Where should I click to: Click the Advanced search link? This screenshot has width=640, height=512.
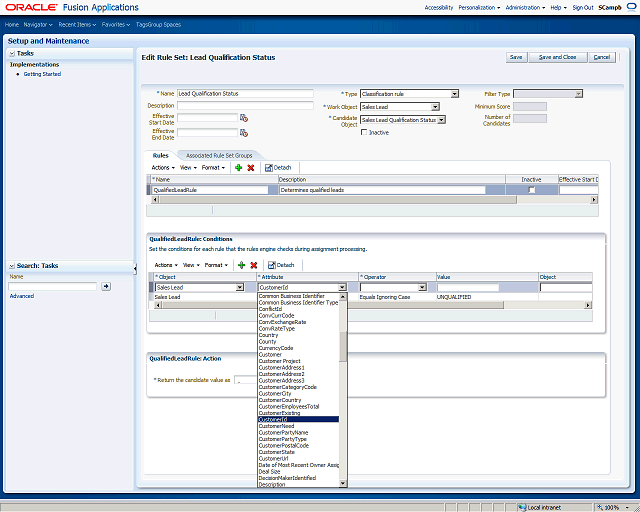tap(22, 296)
